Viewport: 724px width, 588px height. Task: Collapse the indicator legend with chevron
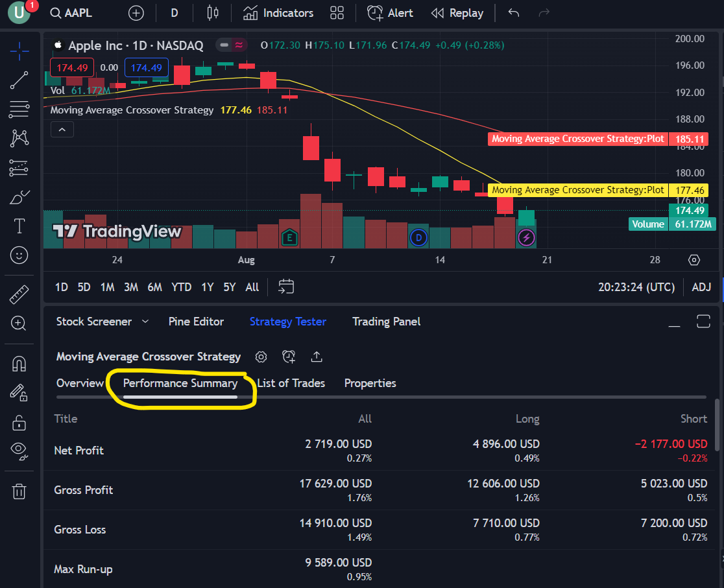62,130
